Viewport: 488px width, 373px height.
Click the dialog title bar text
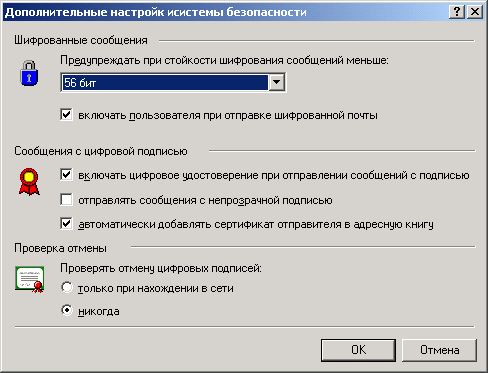[156, 12]
